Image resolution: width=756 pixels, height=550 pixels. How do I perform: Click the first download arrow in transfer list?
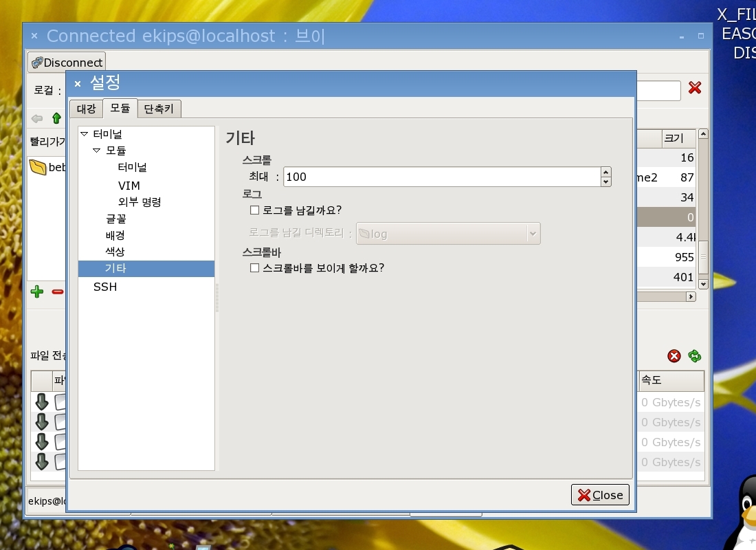(42, 401)
